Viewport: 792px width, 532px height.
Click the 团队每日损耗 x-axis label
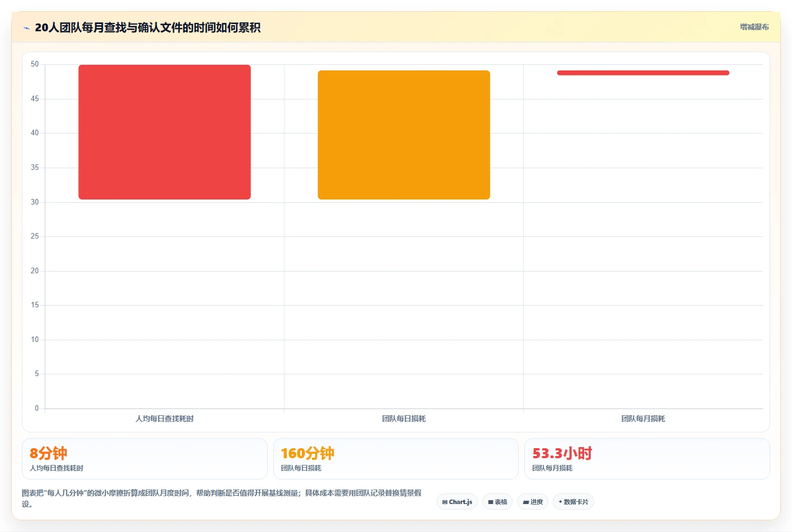[x=404, y=419]
